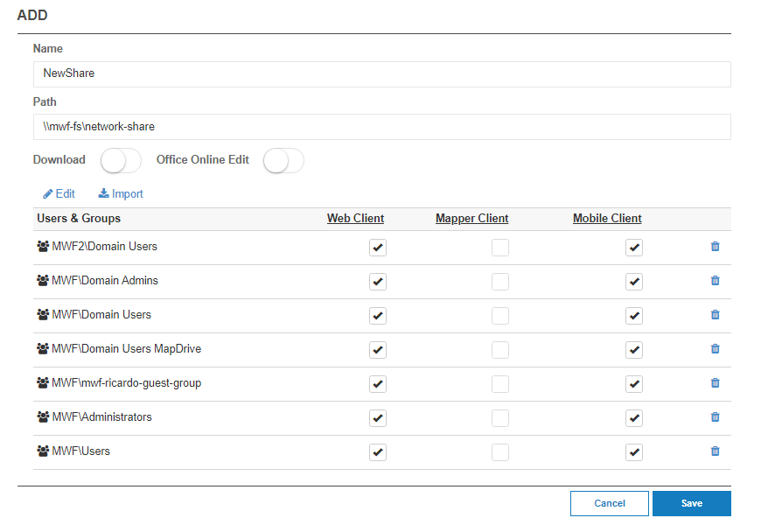Check Mapper Client for MWF\Domain Admins

click(499, 282)
